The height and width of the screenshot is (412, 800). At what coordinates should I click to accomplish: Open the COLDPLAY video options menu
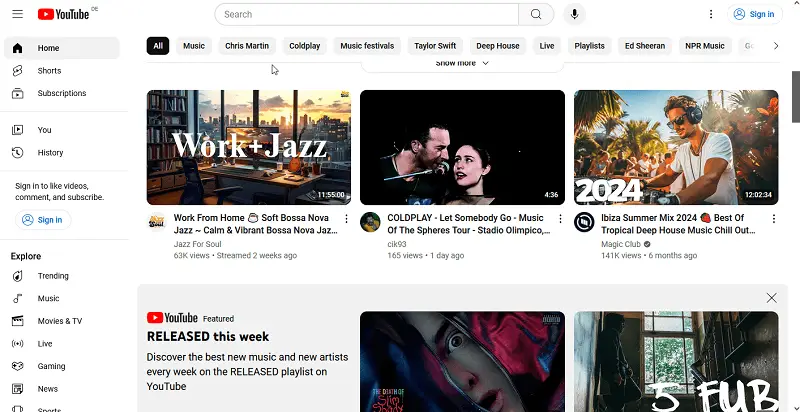click(560, 219)
